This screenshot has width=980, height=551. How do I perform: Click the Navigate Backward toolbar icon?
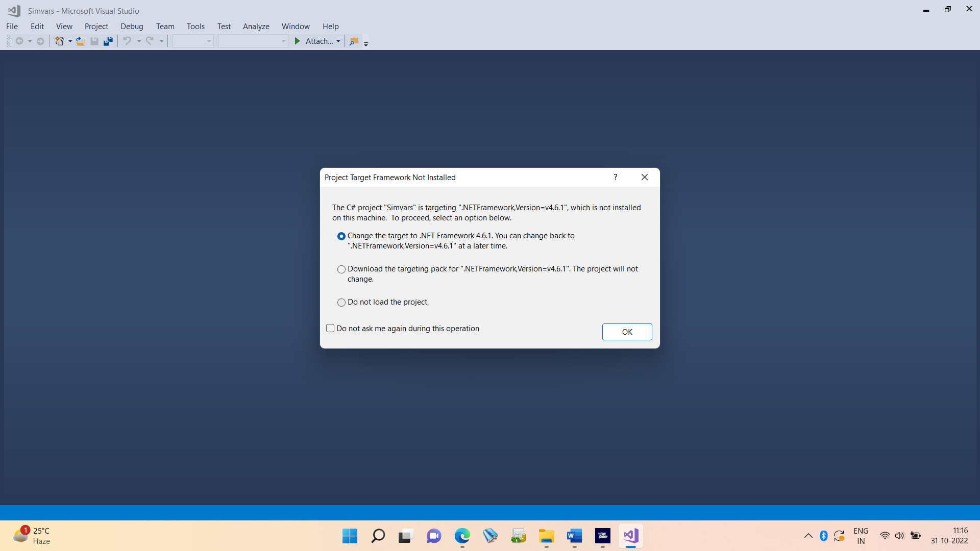click(19, 41)
